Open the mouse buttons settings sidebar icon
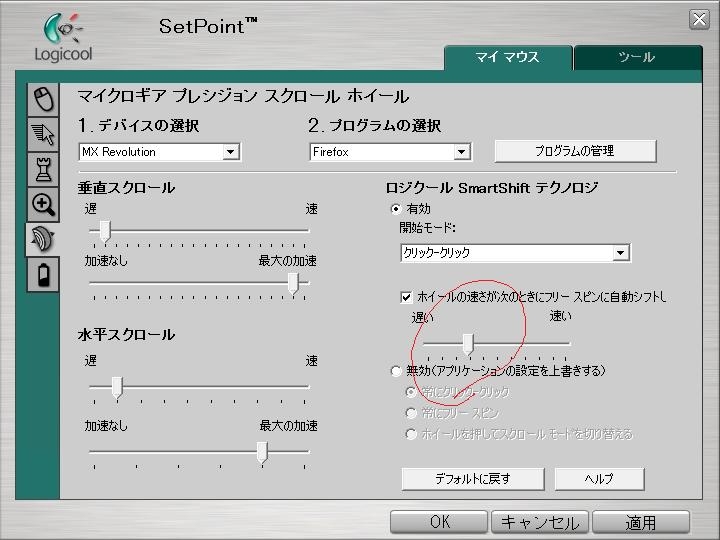This screenshot has height=540, width=720. (43, 99)
